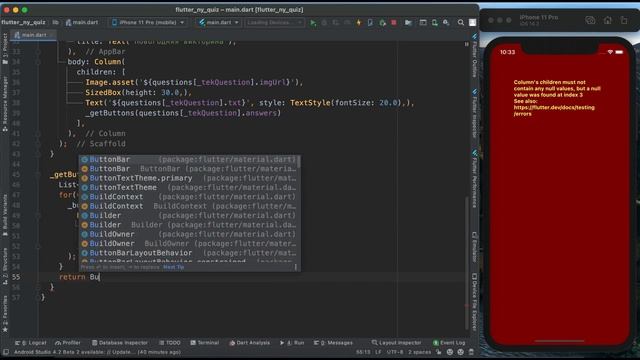Click flutter.dev testing errors link on phone
This screenshot has height=360, width=640.
click(x=554, y=111)
